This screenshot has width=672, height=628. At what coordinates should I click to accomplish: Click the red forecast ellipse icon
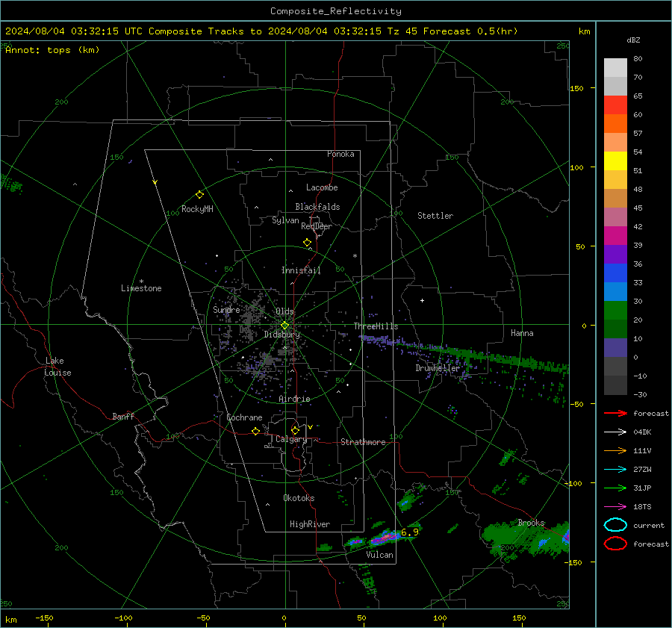[615, 544]
